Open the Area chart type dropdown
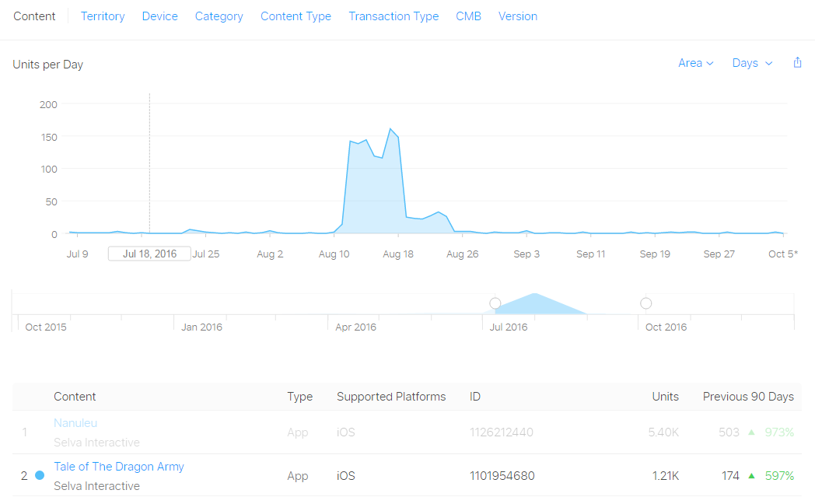The image size is (815, 504). [695, 63]
